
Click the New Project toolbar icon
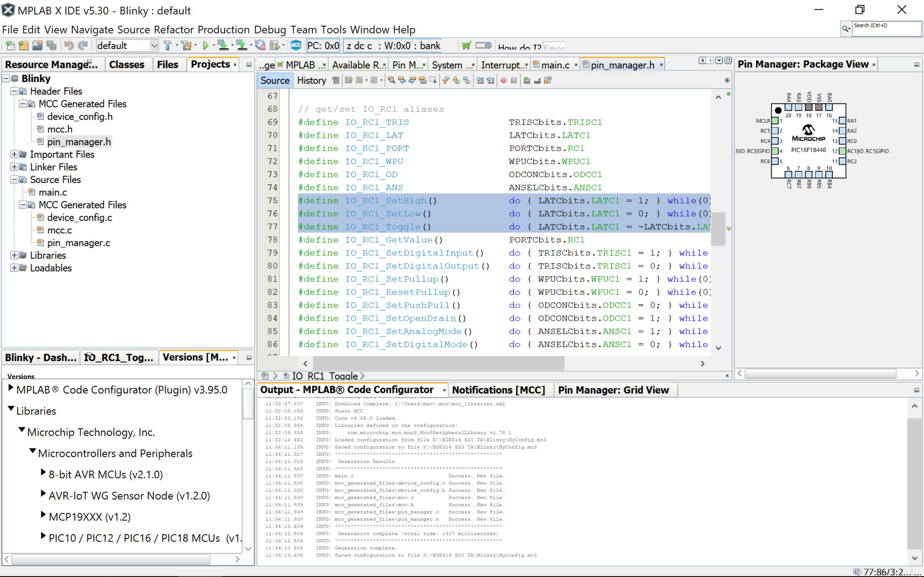pos(24,46)
